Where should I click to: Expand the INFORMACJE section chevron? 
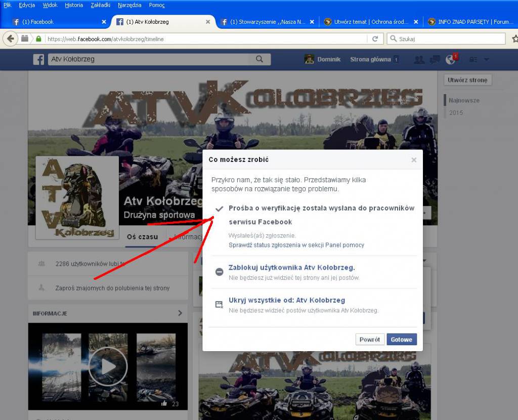point(180,313)
